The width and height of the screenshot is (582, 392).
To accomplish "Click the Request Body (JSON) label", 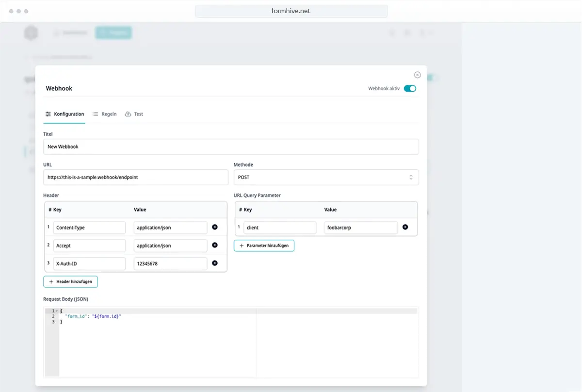I will (66, 299).
